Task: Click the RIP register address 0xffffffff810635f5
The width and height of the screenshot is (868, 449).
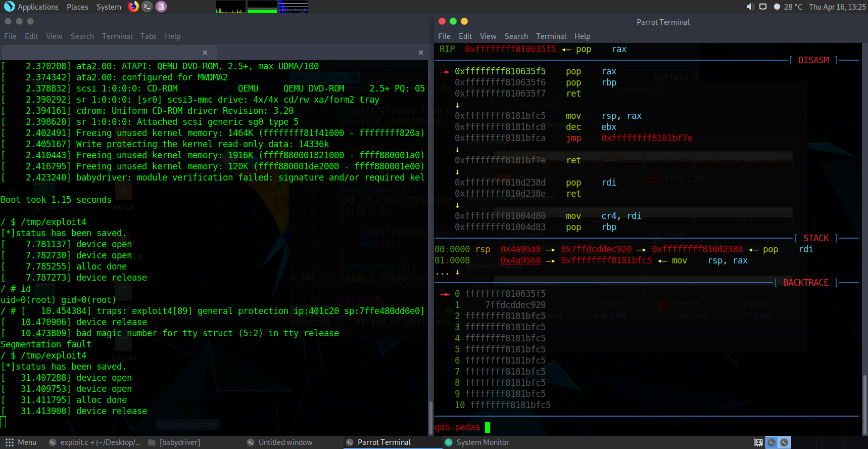Action: click(510, 49)
